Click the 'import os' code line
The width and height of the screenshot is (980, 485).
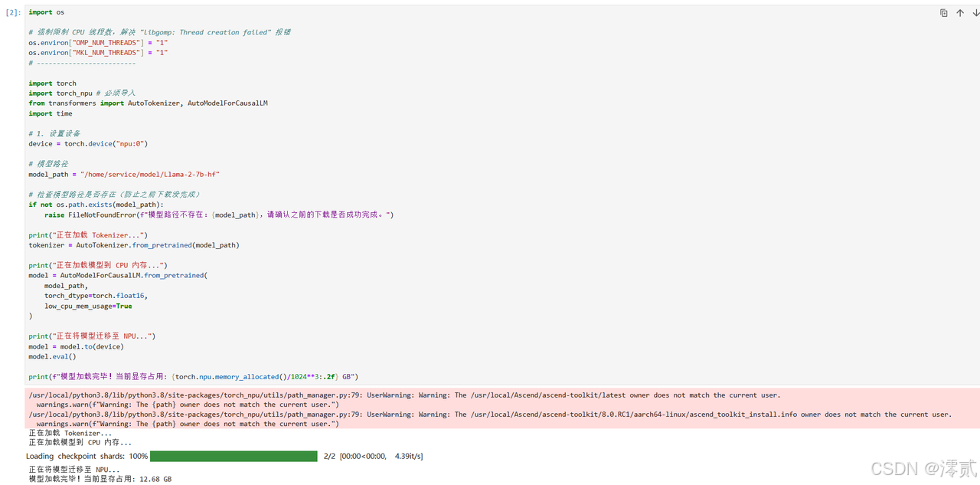pos(47,12)
